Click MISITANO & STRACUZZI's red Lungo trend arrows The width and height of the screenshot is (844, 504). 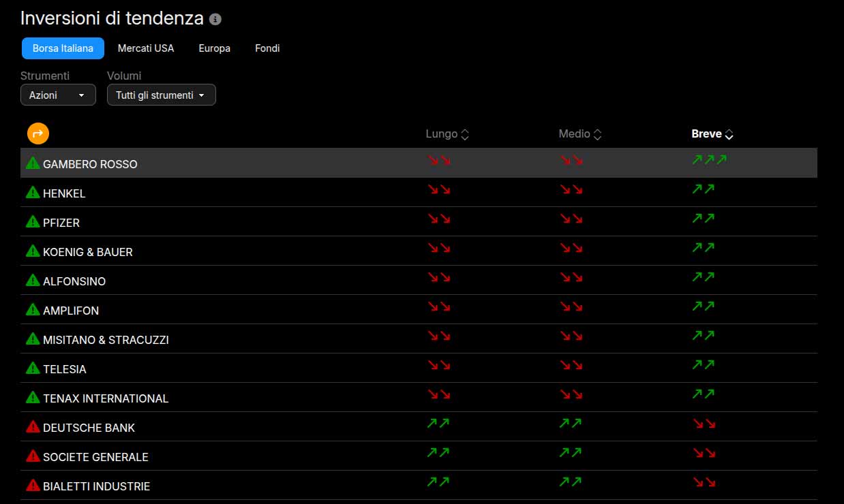439,336
